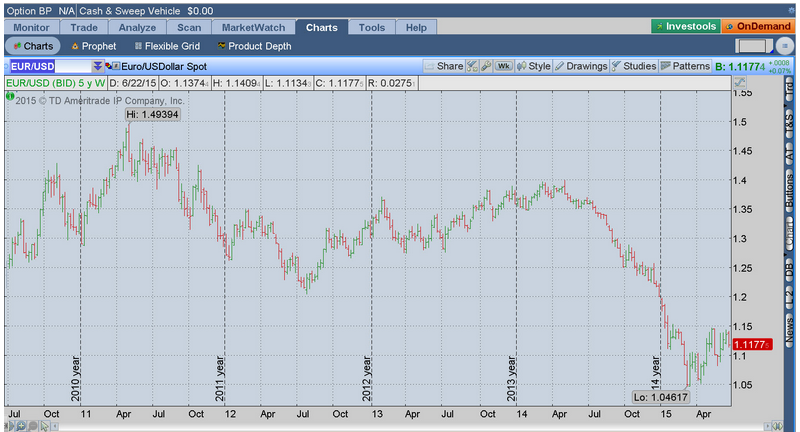Click the small icon beside Euro/USDollar Spot

(x=116, y=66)
